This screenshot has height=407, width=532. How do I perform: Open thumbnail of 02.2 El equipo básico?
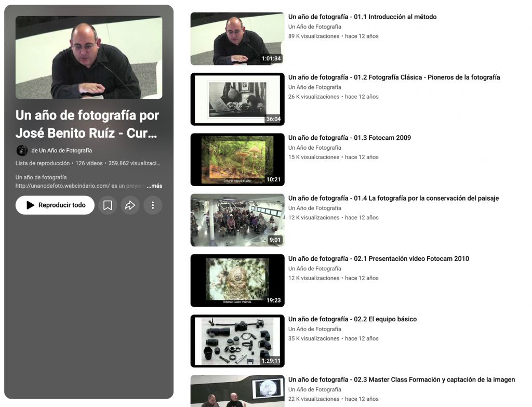(237, 341)
